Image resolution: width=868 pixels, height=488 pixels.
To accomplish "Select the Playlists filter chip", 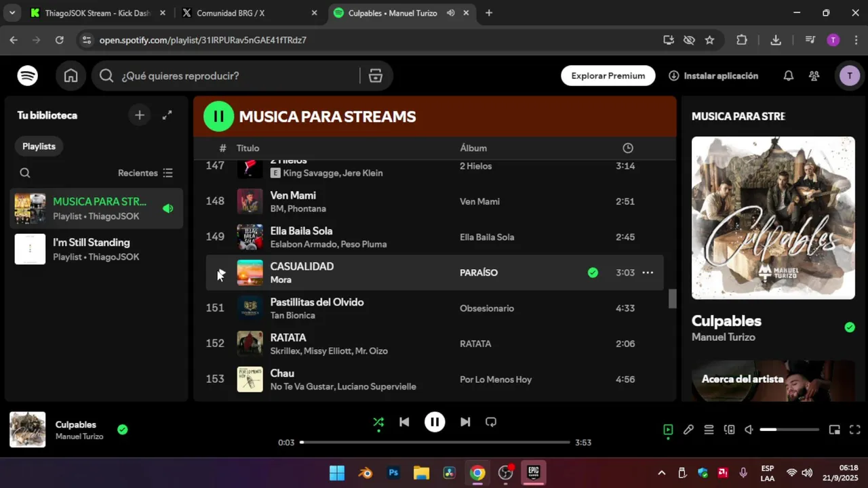I will (39, 146).
